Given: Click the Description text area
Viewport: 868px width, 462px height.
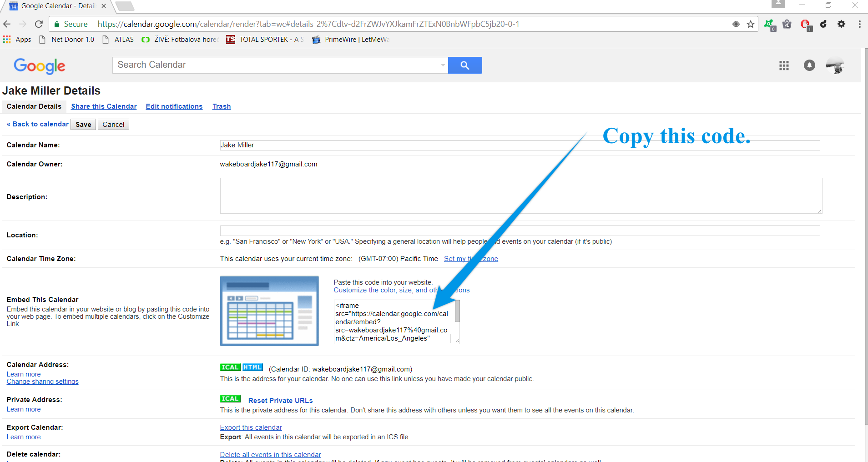Looking at the screenshot, I should [x=521, y=196].
